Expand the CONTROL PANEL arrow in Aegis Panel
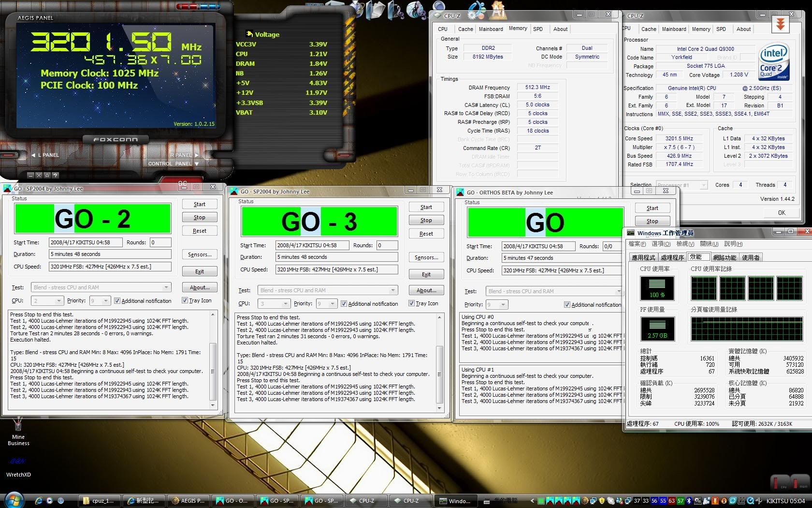Image resolution: width=812 pixels, height=508 pixels. [196, 164]
